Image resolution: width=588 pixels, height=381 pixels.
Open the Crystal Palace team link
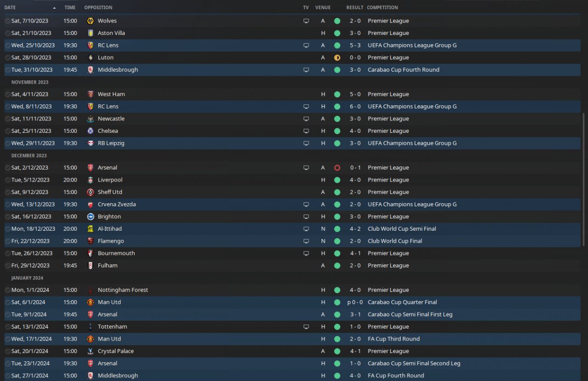[116, 351]
